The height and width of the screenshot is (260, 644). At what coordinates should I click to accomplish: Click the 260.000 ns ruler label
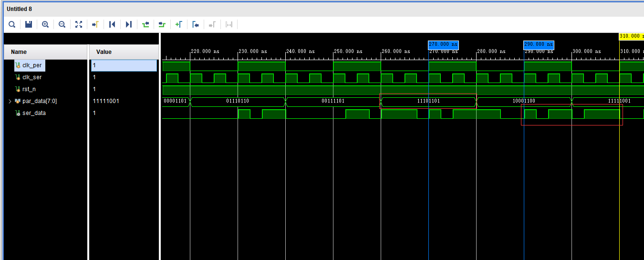[x=396, y=52]
